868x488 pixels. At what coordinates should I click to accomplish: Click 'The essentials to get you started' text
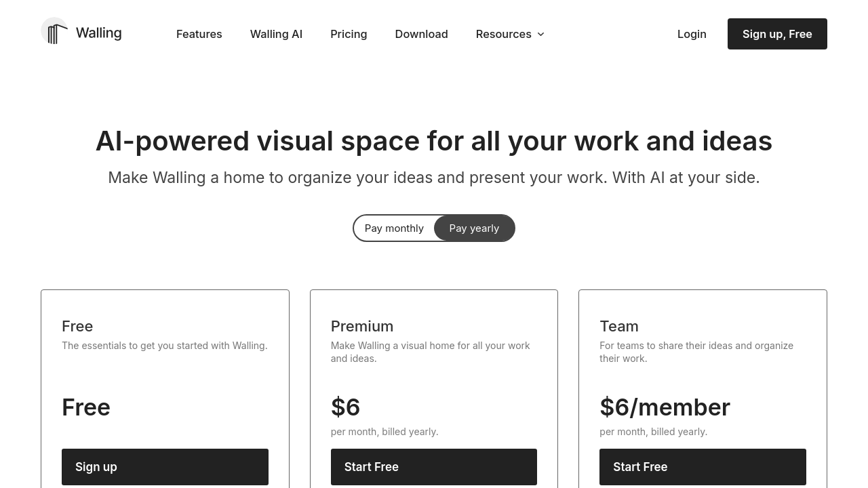click(165, 346)
